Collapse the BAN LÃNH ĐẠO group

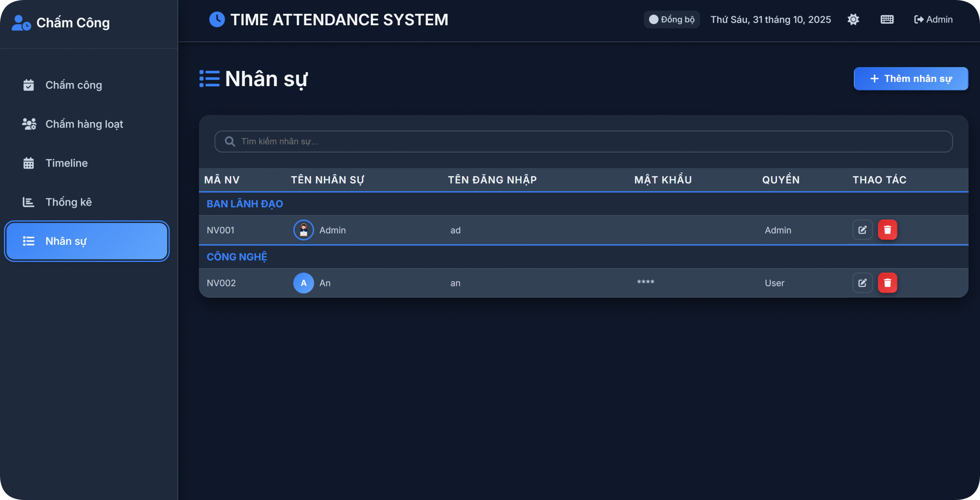245,204
